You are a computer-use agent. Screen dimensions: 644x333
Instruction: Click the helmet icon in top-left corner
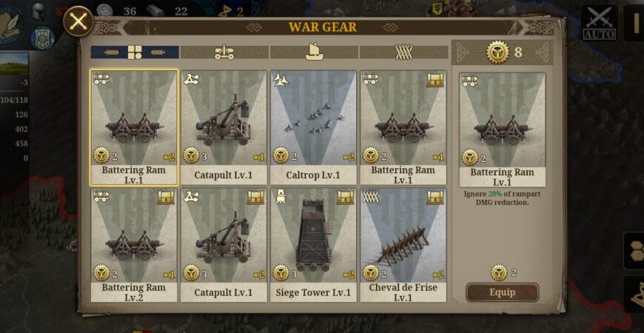pyautogui.click(x=38, y=11)
